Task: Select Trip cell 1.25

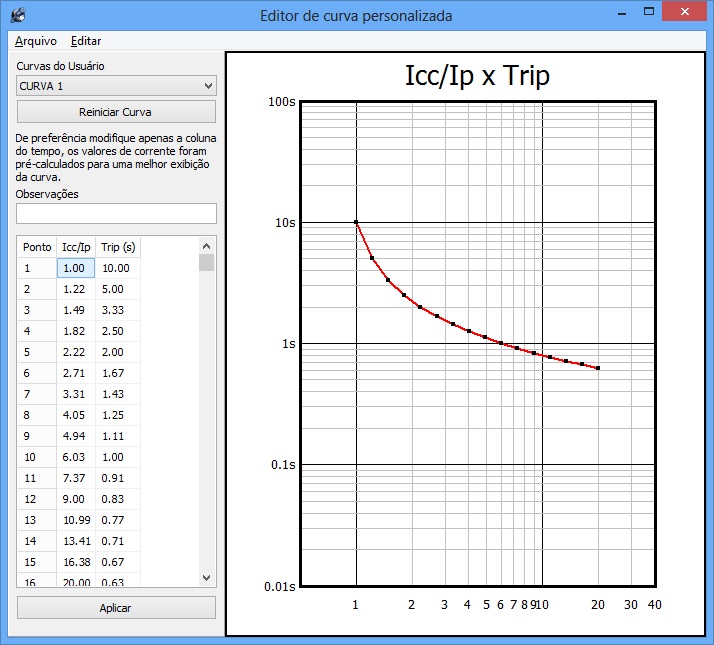Action: tap(118, 415)
